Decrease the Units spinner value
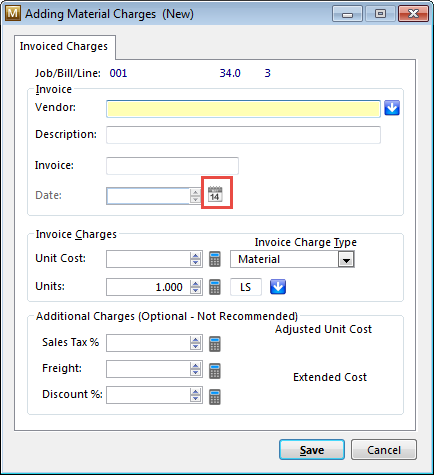This screenshot has height=475, width=434. pos(195,291)
